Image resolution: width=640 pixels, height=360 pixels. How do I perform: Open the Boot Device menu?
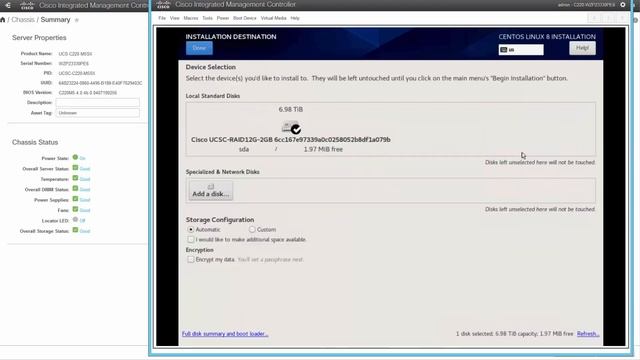point(244,18)
